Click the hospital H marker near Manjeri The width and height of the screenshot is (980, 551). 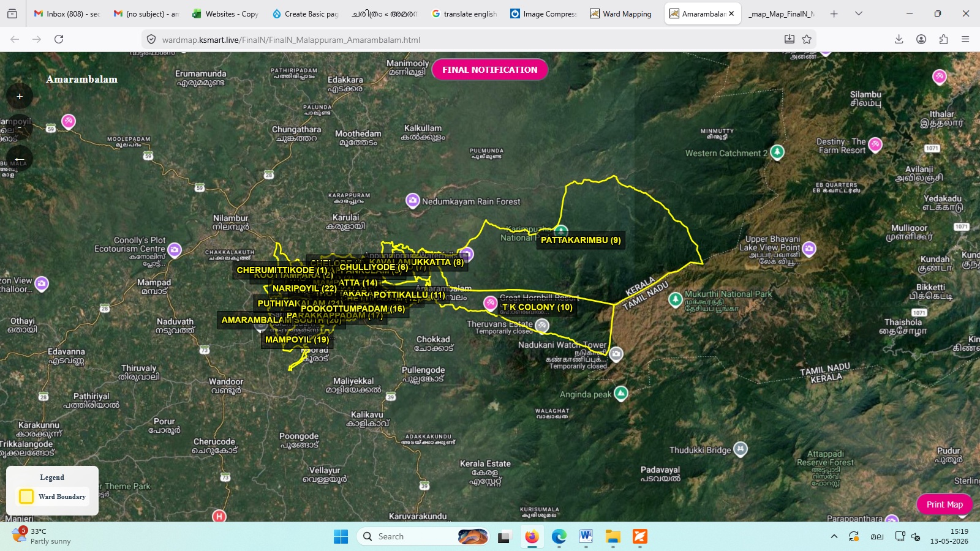[x=219, y=516]
